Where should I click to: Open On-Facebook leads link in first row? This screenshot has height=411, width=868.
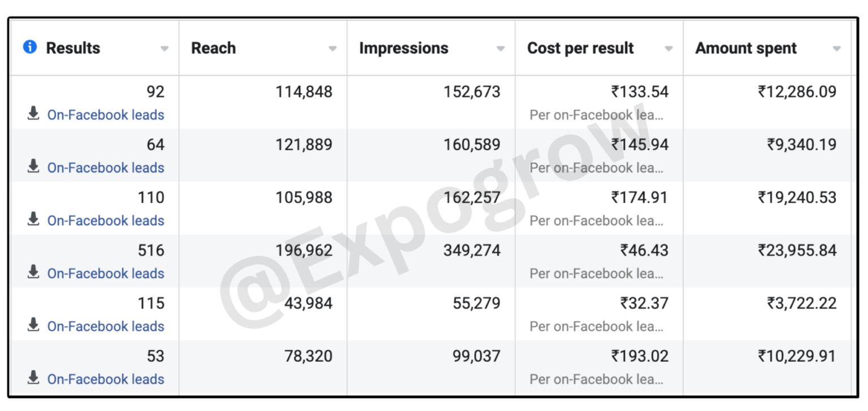pyautogui.click(x=106, y=115)
